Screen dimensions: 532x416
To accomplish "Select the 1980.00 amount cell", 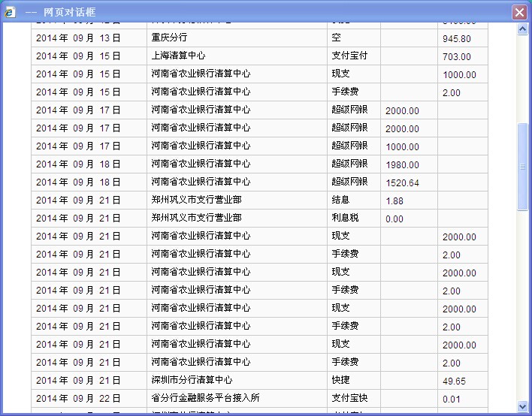I will 402,164.
